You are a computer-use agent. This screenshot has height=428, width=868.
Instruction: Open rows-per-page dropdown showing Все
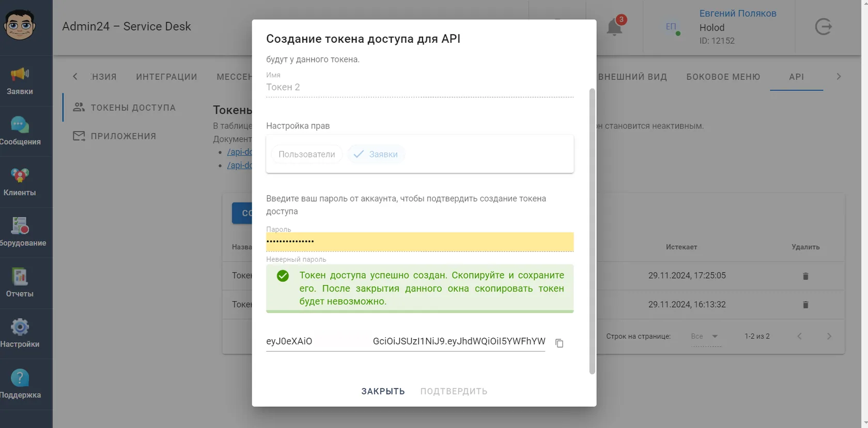705,337
